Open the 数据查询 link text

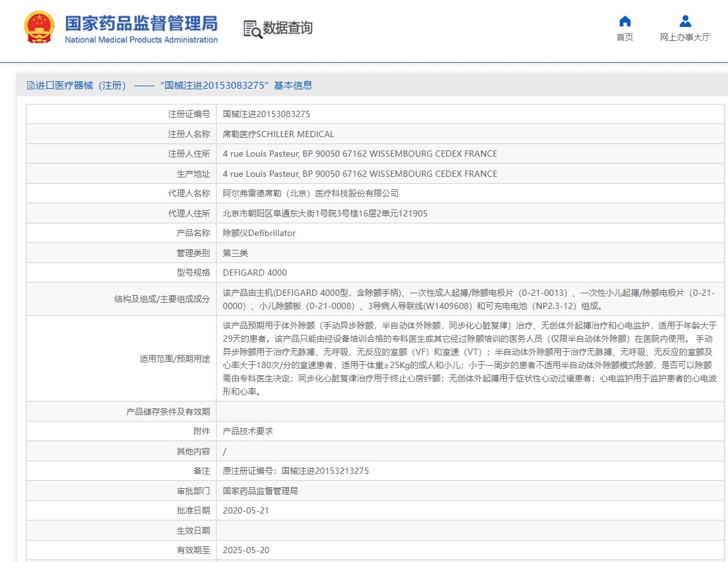tap(288, 28)
